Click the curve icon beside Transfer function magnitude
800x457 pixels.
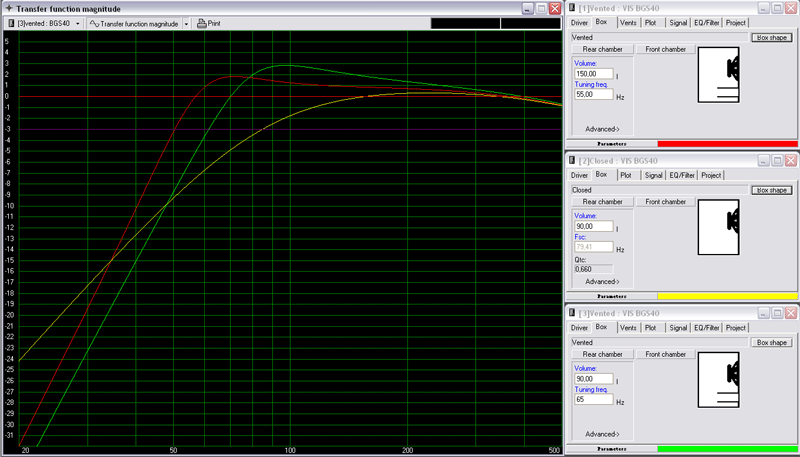[94, 23]
